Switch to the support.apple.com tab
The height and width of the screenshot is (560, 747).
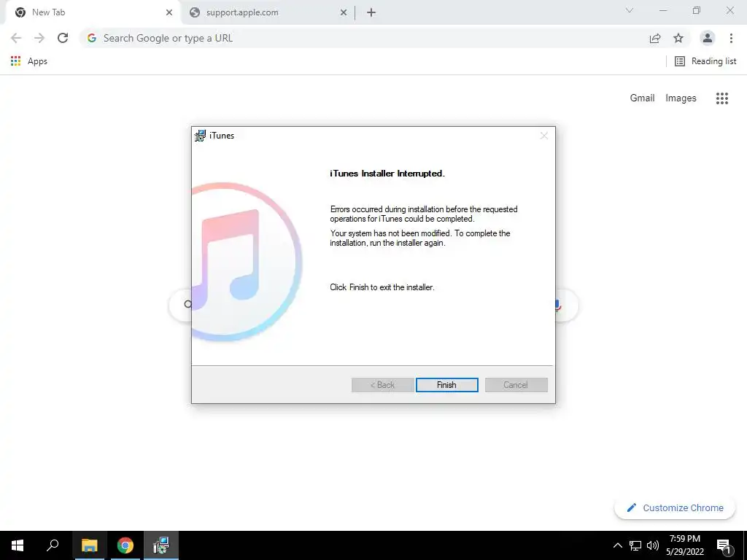click(x=267, y=12)
